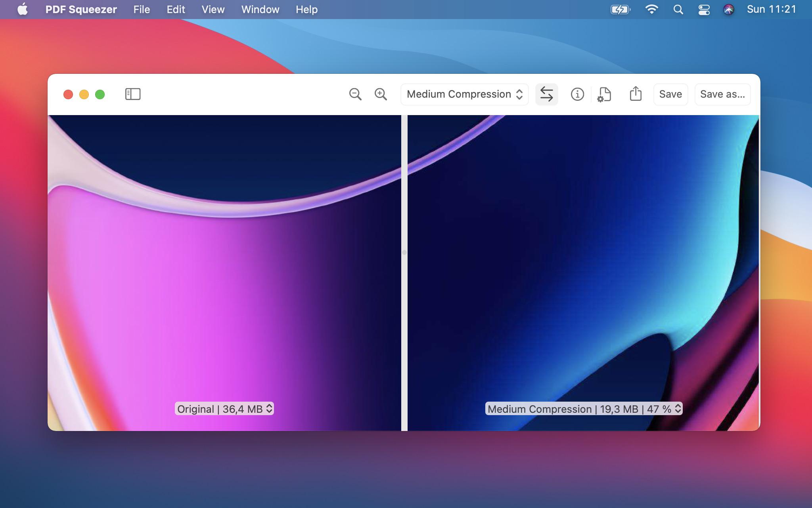Click the original preview pane
This screenshot has width=812, height=508.
(x=224, y=273)
